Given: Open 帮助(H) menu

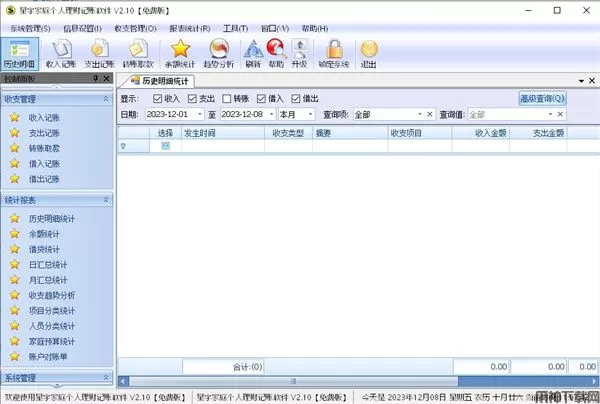Looking at the screenshot, I should click(315, 28).
